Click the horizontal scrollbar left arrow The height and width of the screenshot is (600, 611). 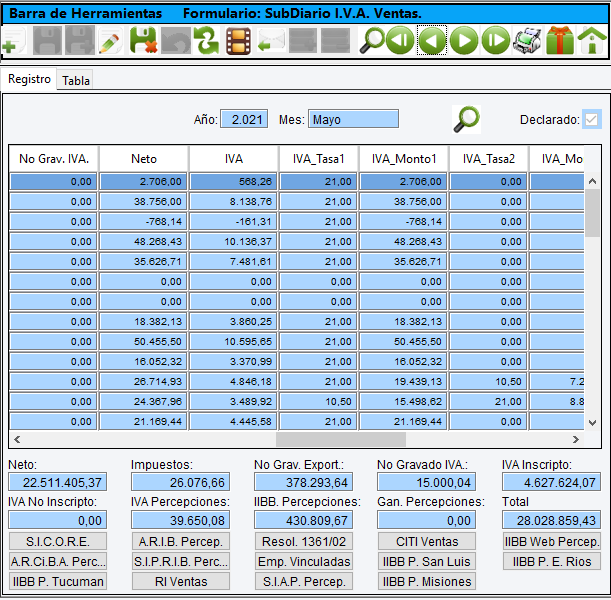17,439
